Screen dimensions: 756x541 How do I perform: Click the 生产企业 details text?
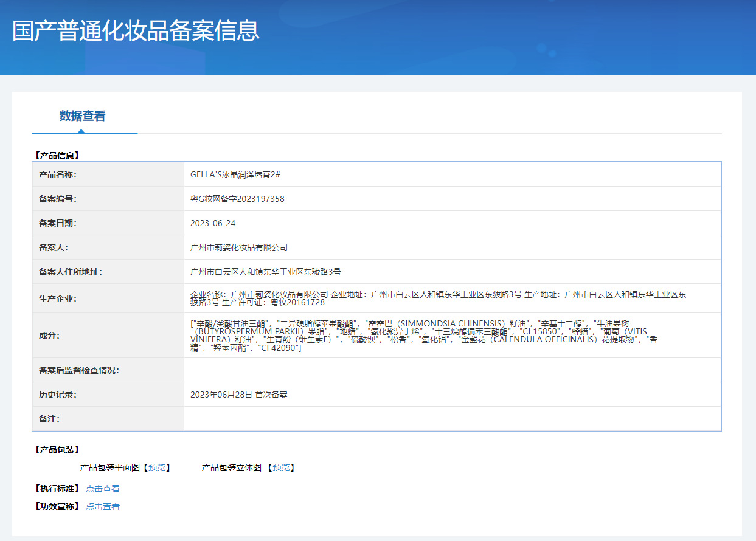[438, 298]
